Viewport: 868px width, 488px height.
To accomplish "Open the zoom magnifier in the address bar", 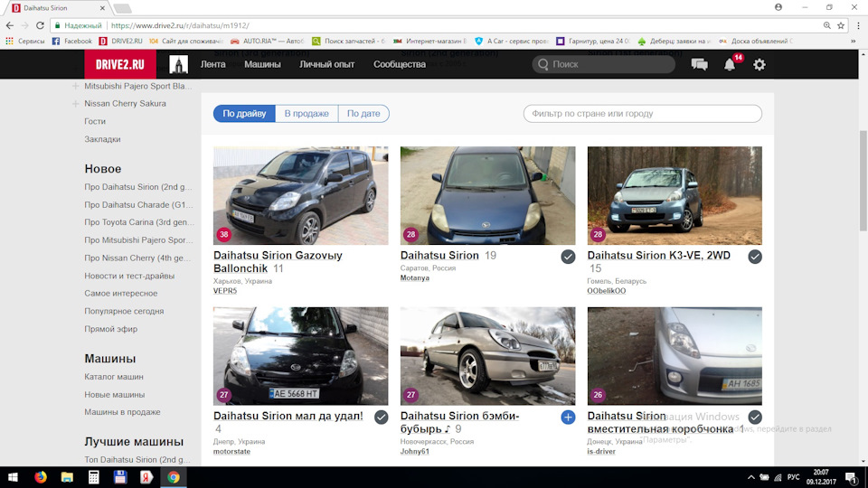I will coord(827,25).
